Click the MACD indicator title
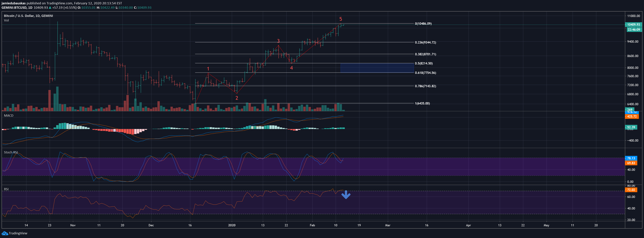 pyautogui.click(x=9, y=115)
